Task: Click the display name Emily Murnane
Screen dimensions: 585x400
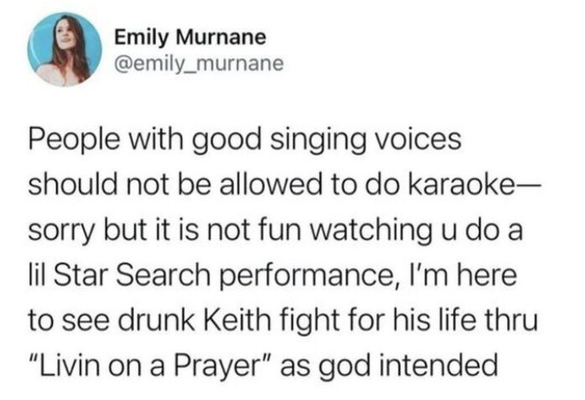Action: tap(190, 38)
